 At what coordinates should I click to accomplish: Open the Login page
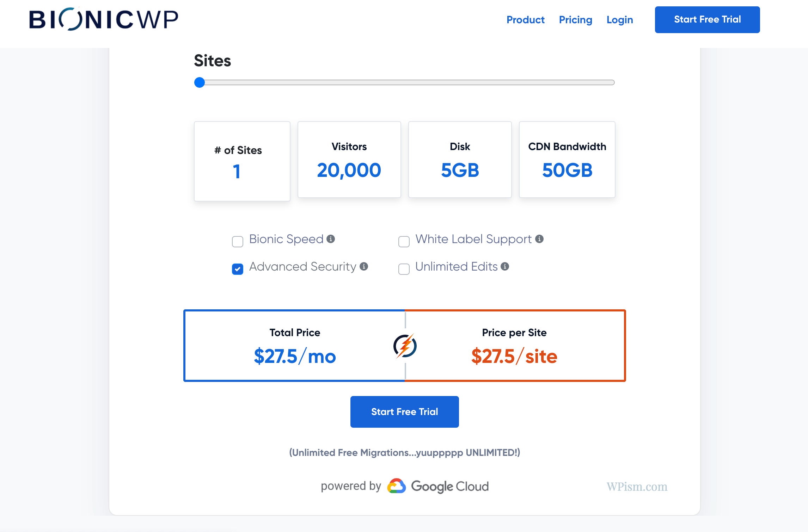click(619, 20)
